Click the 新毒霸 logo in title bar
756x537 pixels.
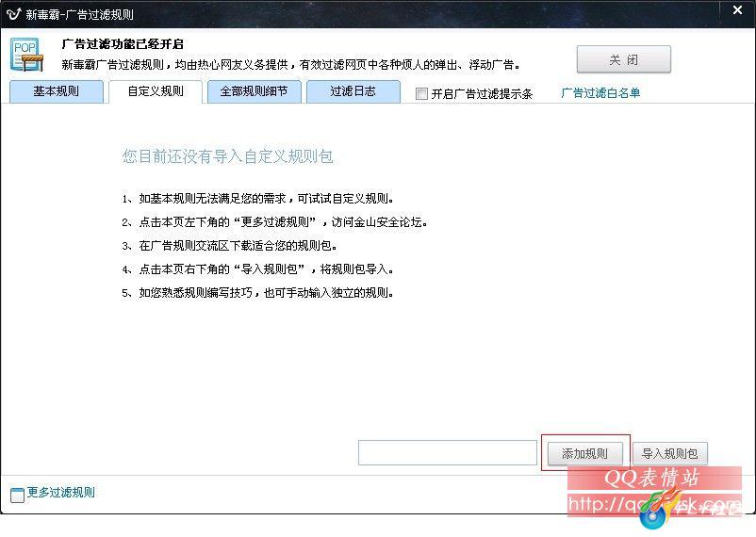[13, 14]
